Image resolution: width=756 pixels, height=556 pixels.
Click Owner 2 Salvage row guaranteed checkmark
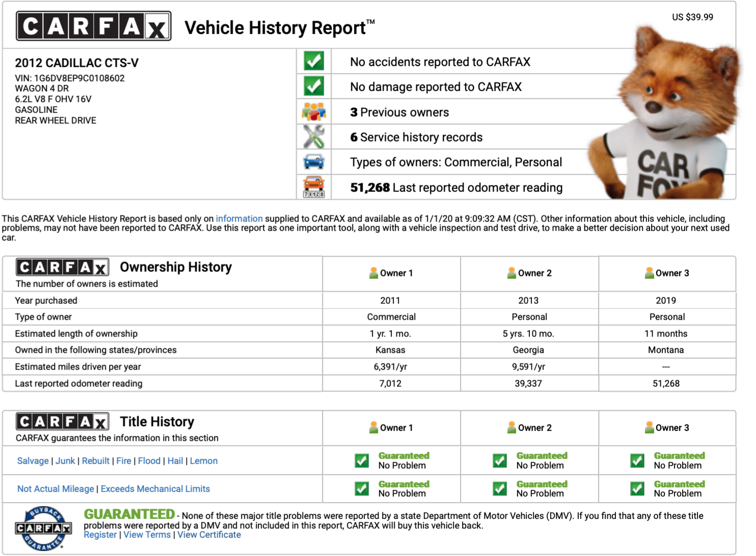pos(500,461)
